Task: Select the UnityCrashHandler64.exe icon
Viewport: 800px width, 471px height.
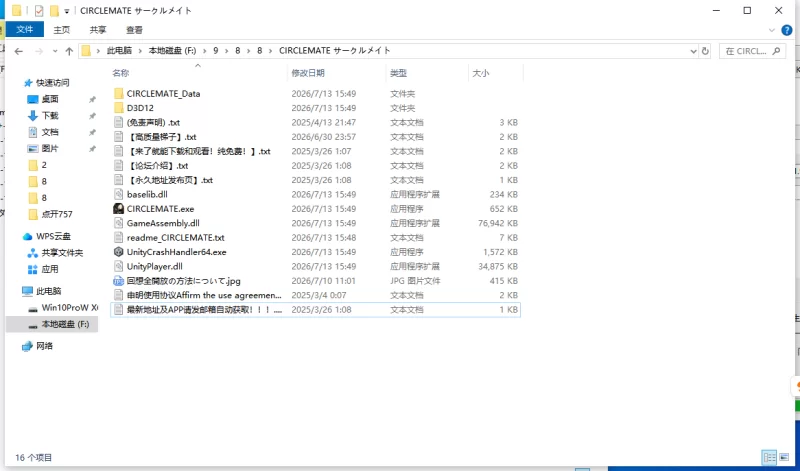Action: tap(118, 252)
